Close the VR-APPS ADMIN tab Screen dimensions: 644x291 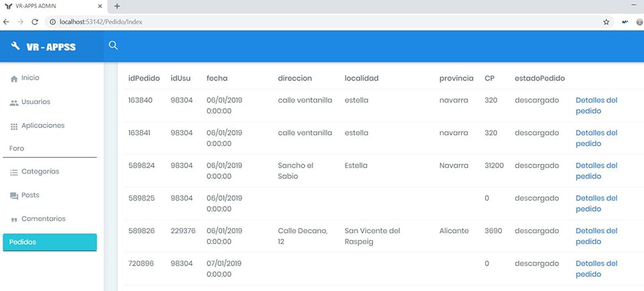[99, 6]
